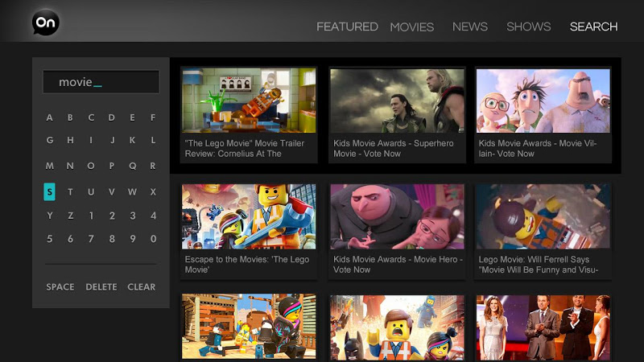
Task: Choose letter K key
Action: (x=132, y=140)
